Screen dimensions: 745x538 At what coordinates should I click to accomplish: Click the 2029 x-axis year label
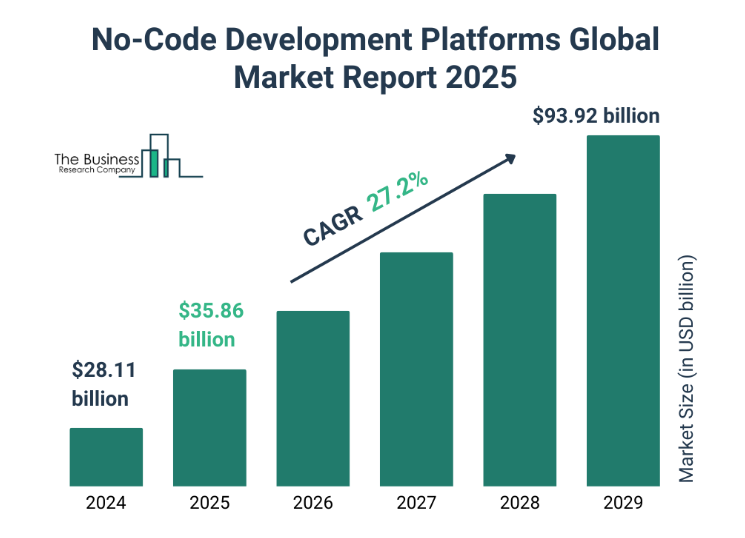coord(623,503)
